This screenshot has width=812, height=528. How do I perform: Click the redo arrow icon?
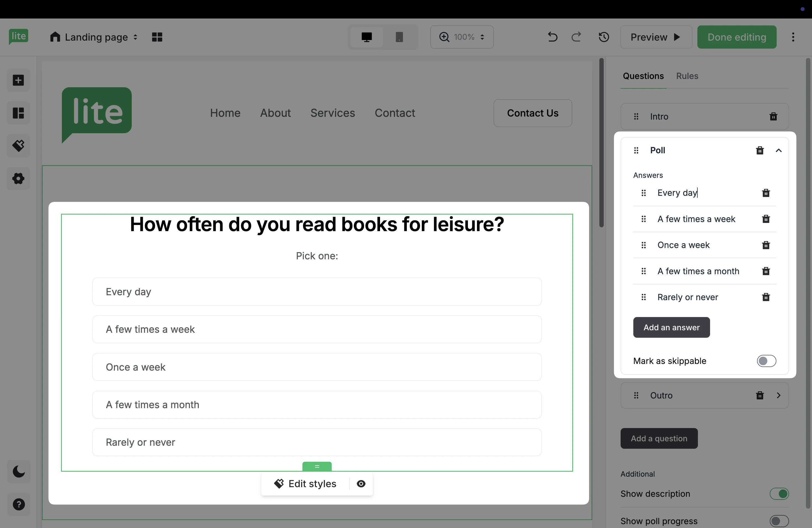coord(576,37)
